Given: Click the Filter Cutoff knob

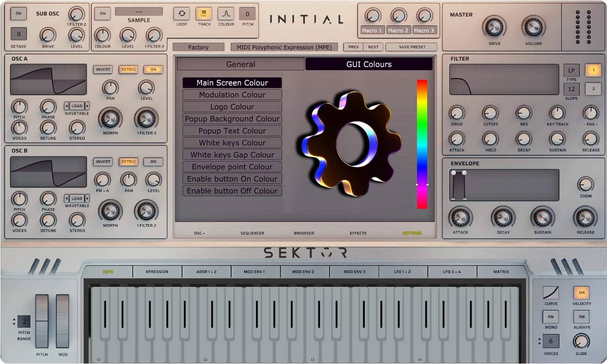Looking at the screenshot, I should pos(491,113).
